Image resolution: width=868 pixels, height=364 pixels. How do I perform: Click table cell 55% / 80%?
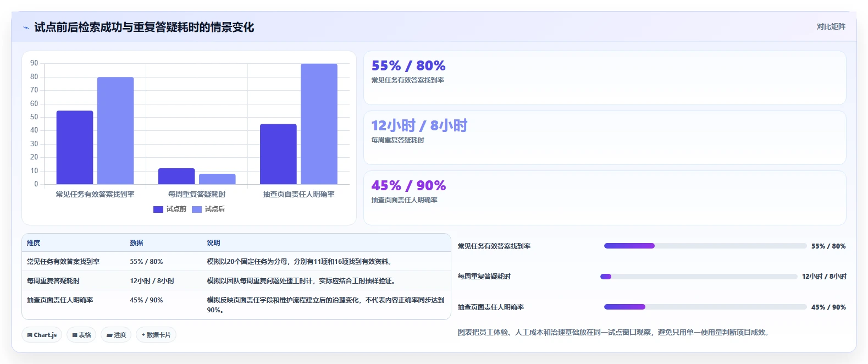[146, 262]
